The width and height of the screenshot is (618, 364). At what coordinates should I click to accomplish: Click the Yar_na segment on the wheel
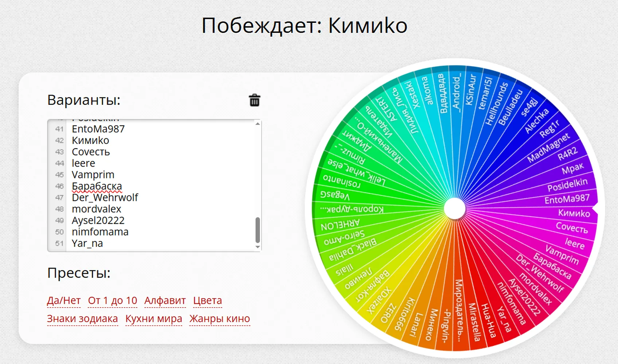coord(504,319)
